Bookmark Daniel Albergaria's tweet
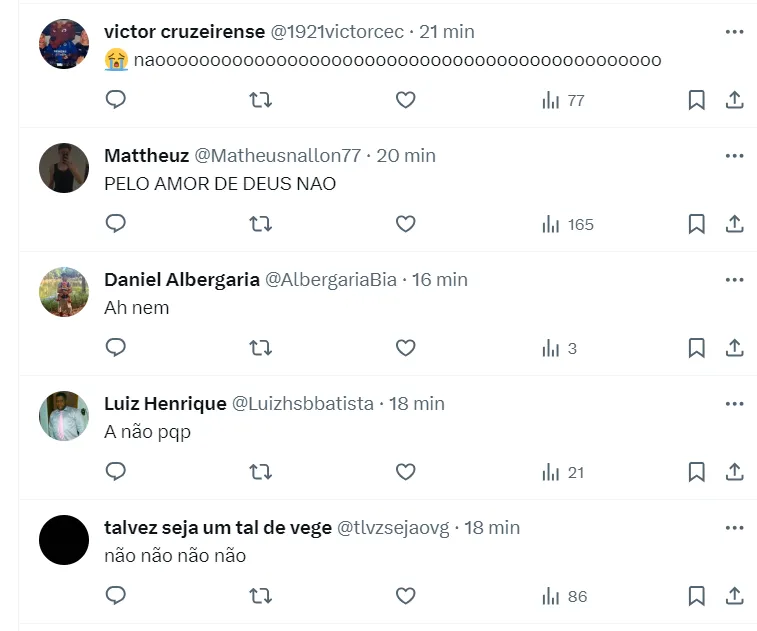Screen dimensions: 757x631 (x=697, y=348)
